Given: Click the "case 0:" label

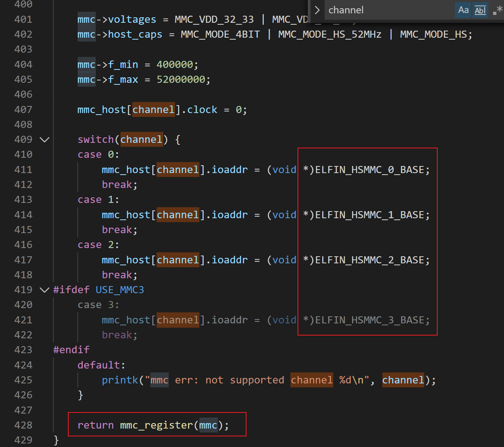Looking at the screenshot, I should click(x=99, y=155).
